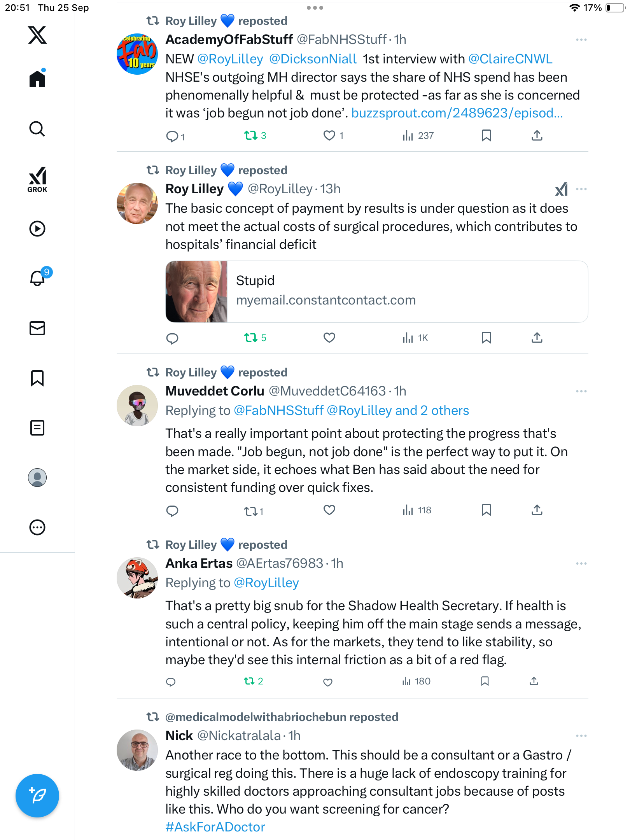Open the 'Stupid' constantcontact link card

[376, 292]
